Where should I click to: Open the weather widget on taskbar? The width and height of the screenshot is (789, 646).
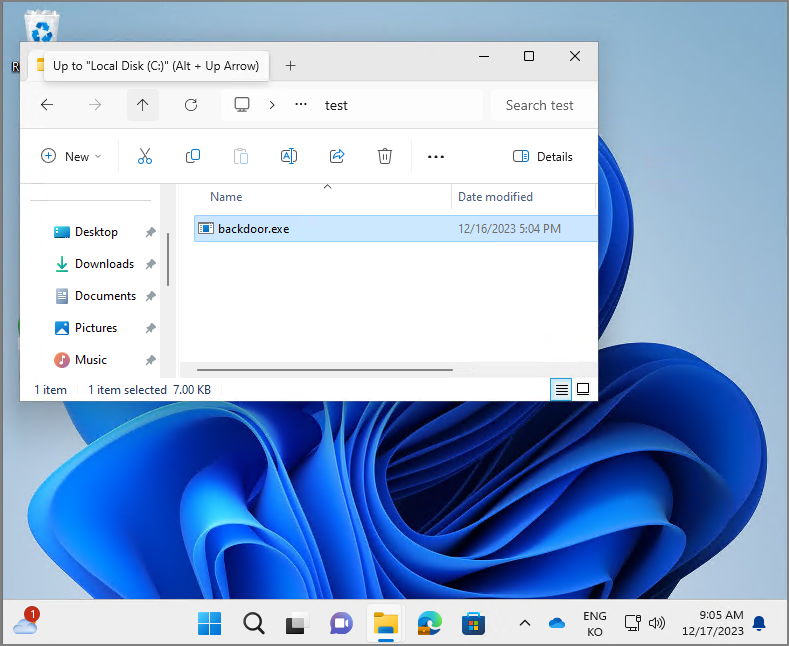(x=26, y=622)
